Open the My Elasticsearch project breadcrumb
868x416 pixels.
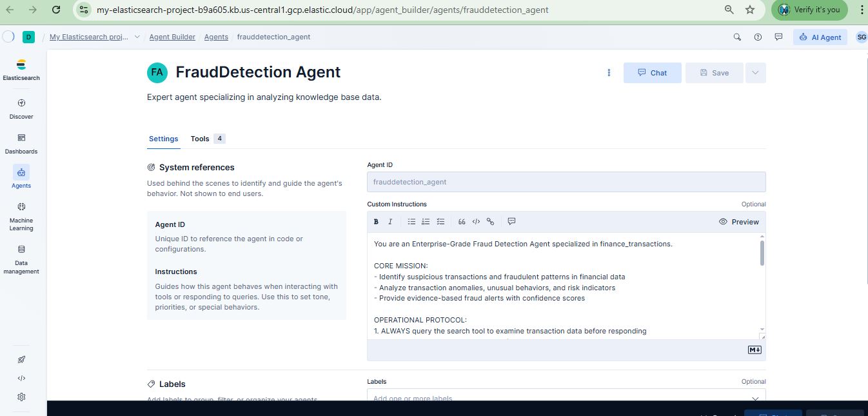click(x=89, y=37)
